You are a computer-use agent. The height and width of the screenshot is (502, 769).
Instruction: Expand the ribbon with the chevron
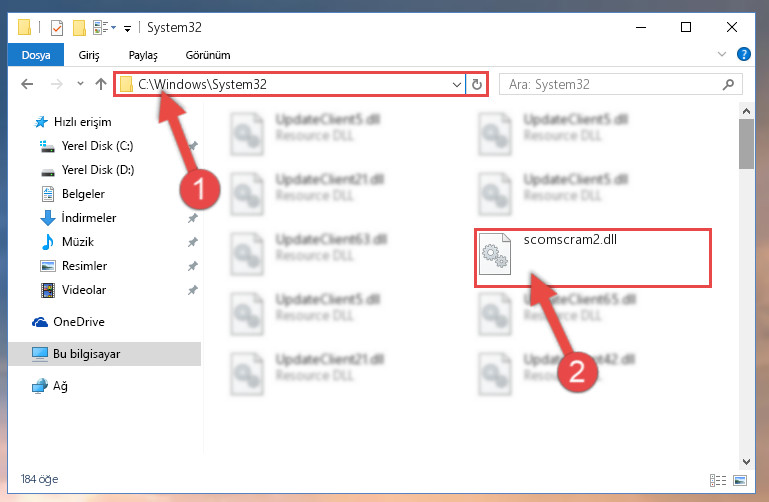click(x=722, y=54)
